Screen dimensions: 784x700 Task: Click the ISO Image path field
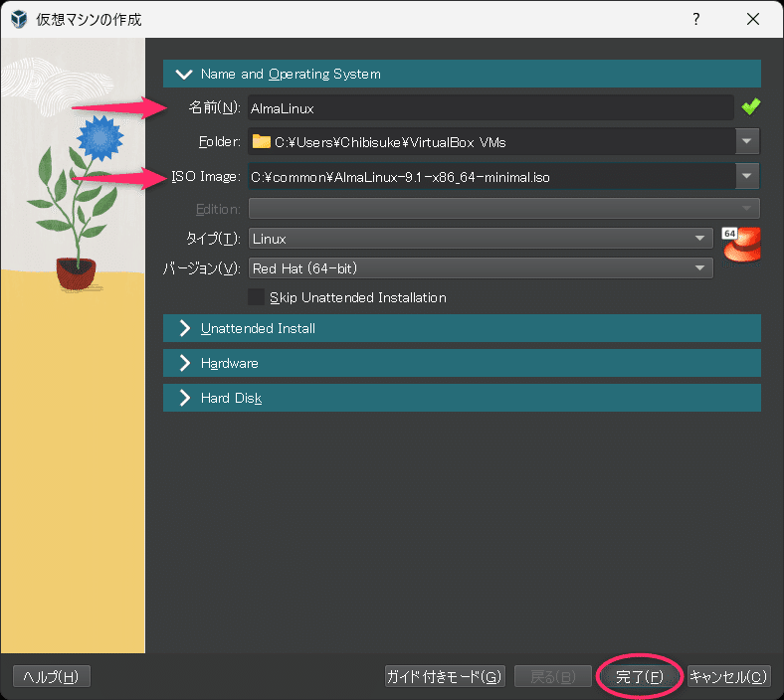click(x=491, y=177)
